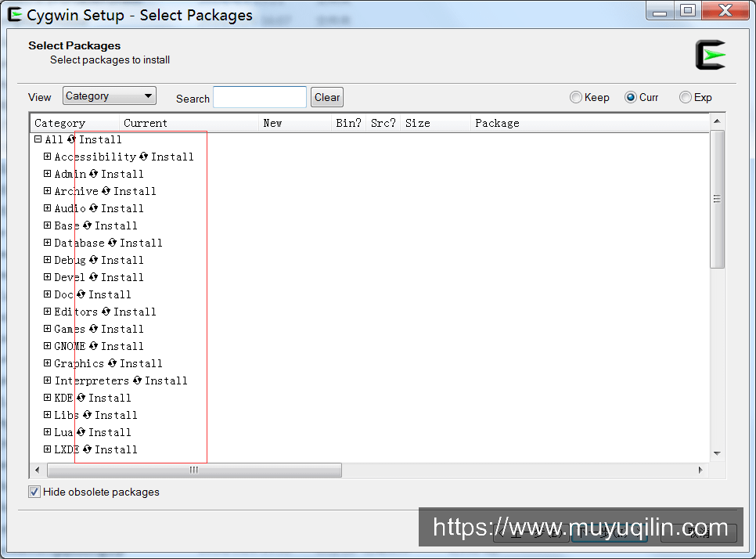756x559 pixels.
Task: Focus the Search input field
Action: (x=260, y=97)
